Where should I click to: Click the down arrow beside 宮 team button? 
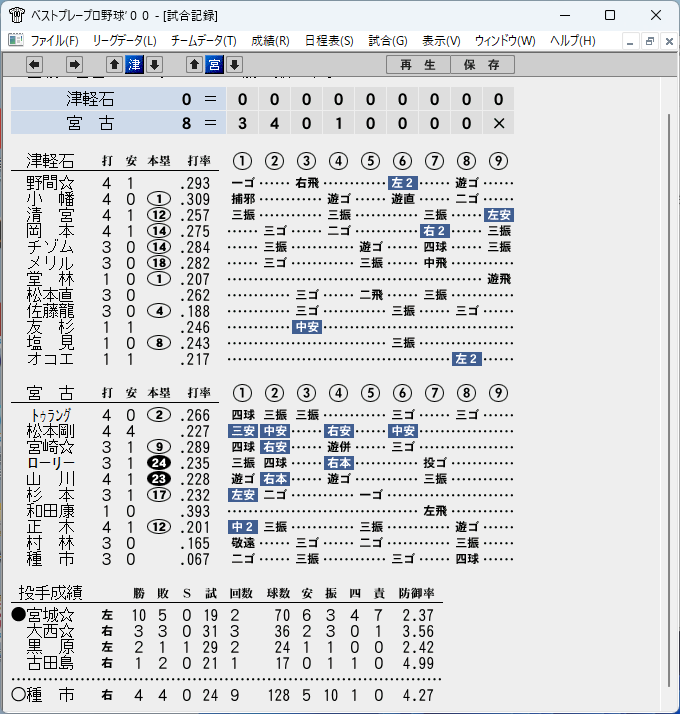click(235, 65)
